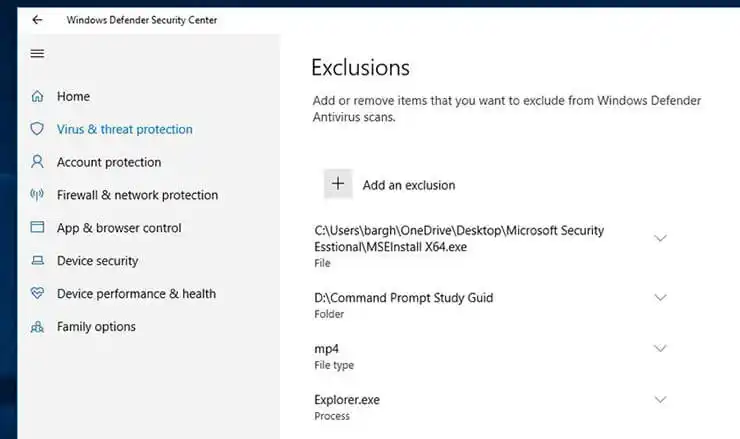
Task: Click the Device security laptop icon
Action: (38, 261)
